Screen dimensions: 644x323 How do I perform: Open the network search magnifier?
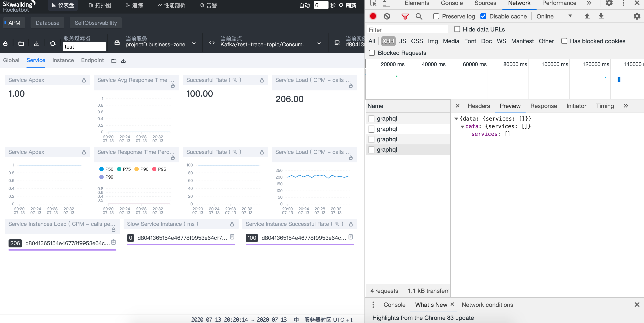pyautogui.click(x=419, y=16)
